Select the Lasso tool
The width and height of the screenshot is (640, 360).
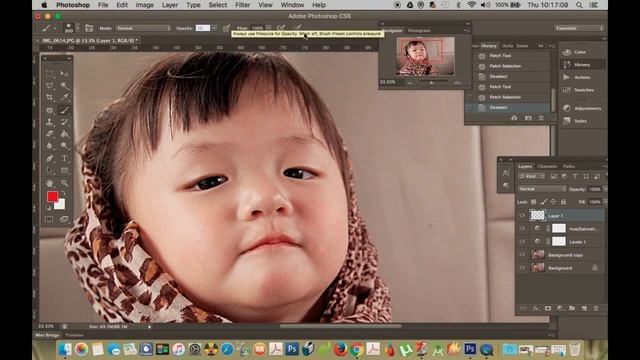pyautogui.click(x=50, y=86)
